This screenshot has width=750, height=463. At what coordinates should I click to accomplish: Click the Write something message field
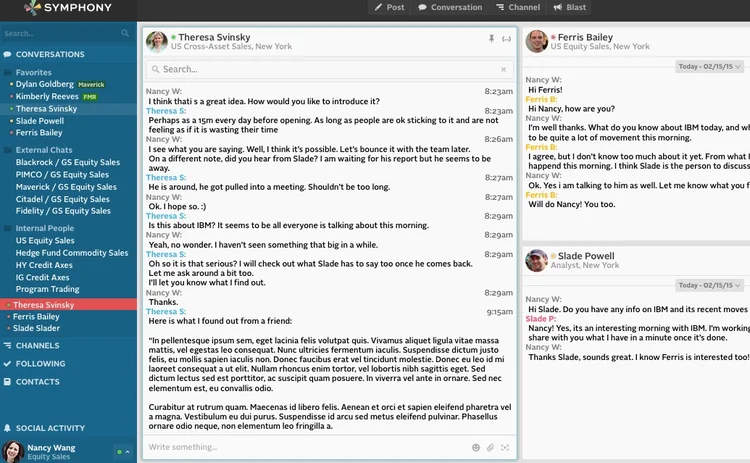306,447
